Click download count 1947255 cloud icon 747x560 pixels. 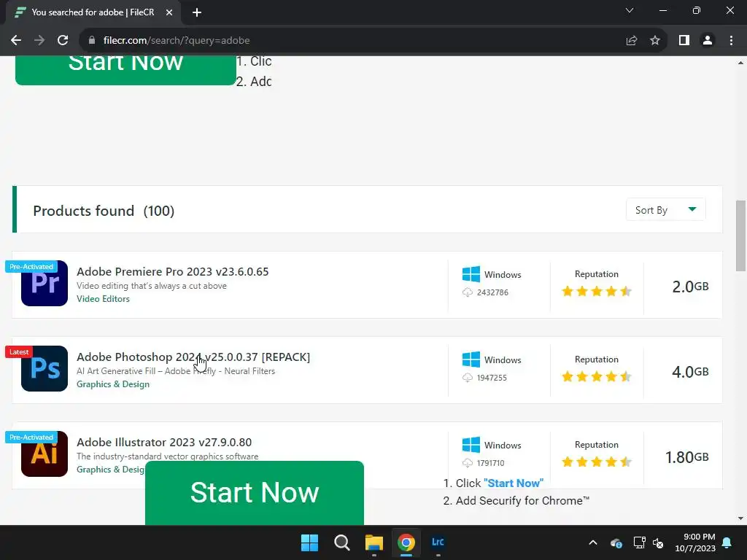[x=468, y=378]
